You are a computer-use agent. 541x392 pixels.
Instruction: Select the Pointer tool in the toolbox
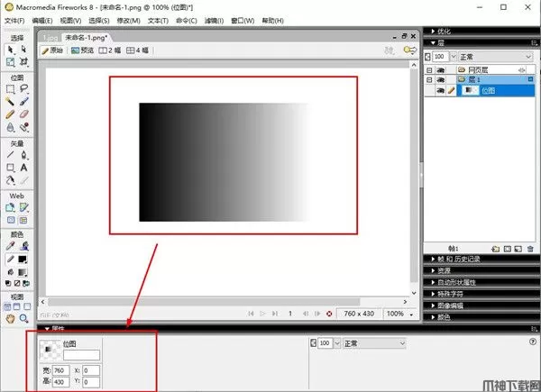click(10, 50)
